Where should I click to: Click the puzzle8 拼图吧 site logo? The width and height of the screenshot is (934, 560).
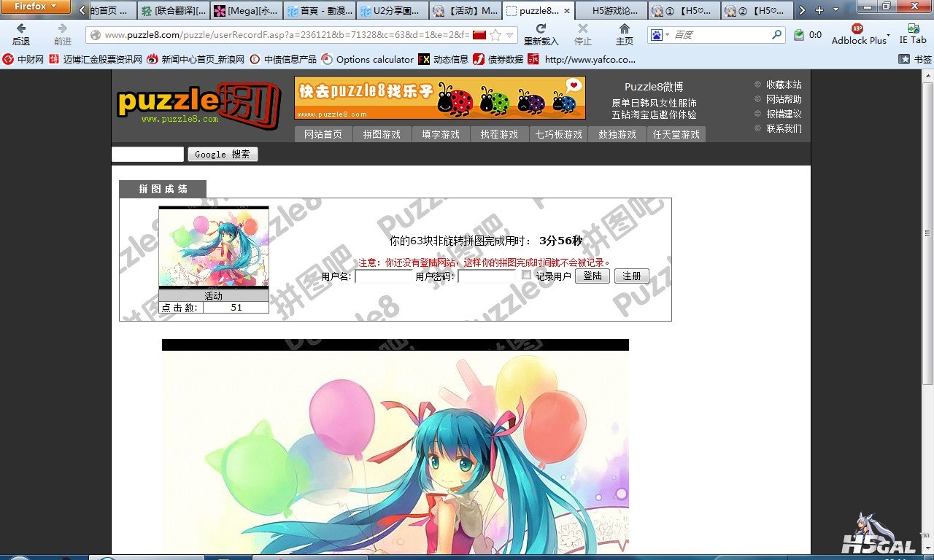pyautogui.click(x=198, y=104)
